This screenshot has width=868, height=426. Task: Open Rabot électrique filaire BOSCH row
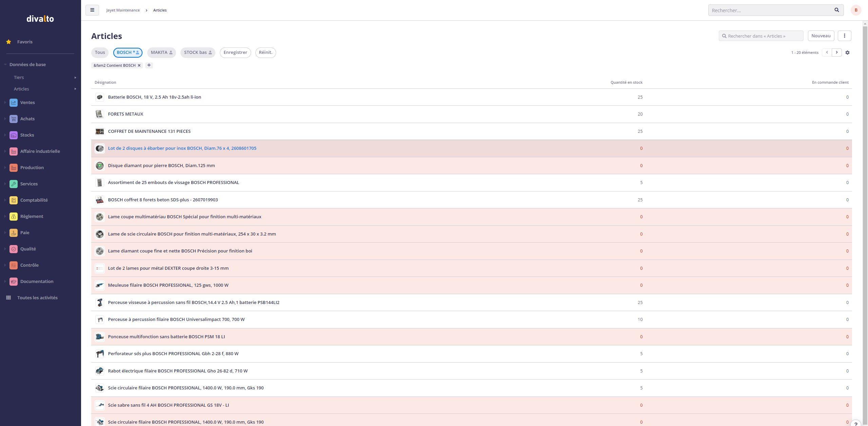[x=471, y=371]
